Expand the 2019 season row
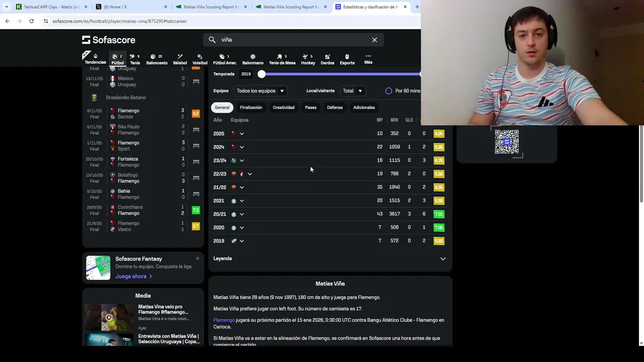 (x=242, y=241)
